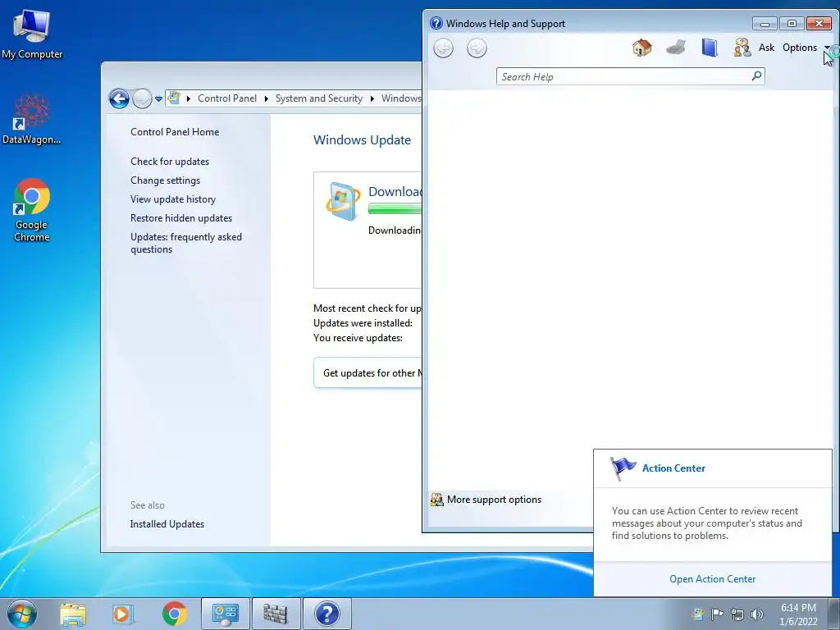This screenshot has height=630, width=840.
Task: Switch to Windows Firewall taskbar button
Action: pyautogui.click(x=276, y=614)
